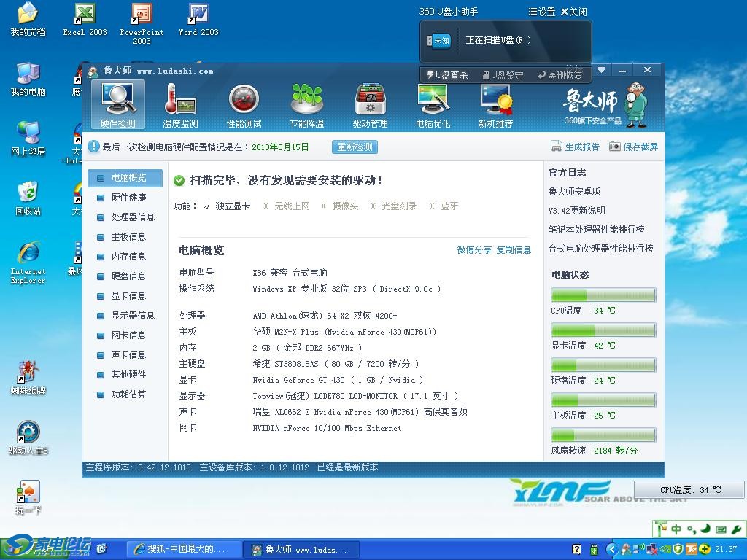Select 显卡信息 in the left sidebar
Image resolution: width=747 pixels, height=560 pixels.
coord(128,296)
